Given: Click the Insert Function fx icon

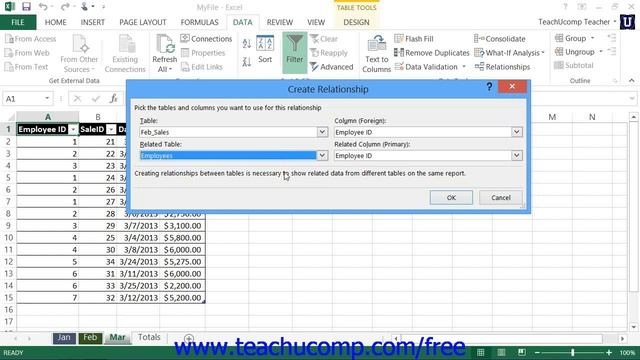Looking at the screenshot, I should (113, 99).
